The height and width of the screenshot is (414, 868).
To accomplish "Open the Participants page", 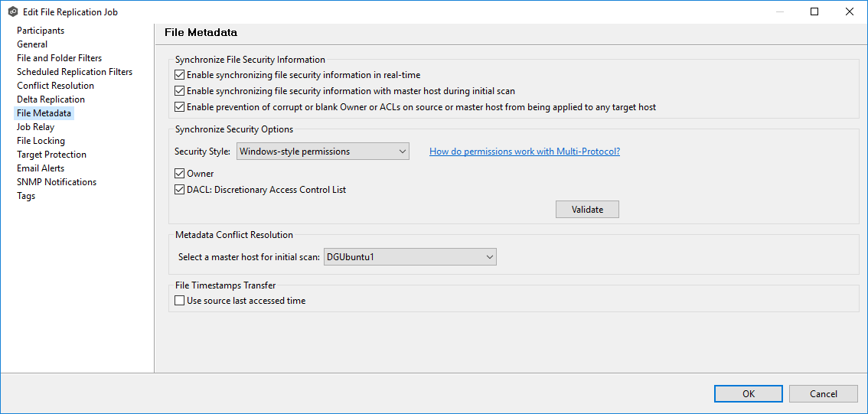I will (41, 31).
